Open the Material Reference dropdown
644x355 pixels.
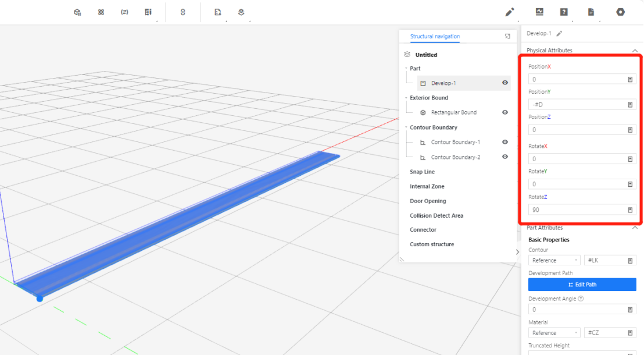pyautogui.click(x=554, y=333)
